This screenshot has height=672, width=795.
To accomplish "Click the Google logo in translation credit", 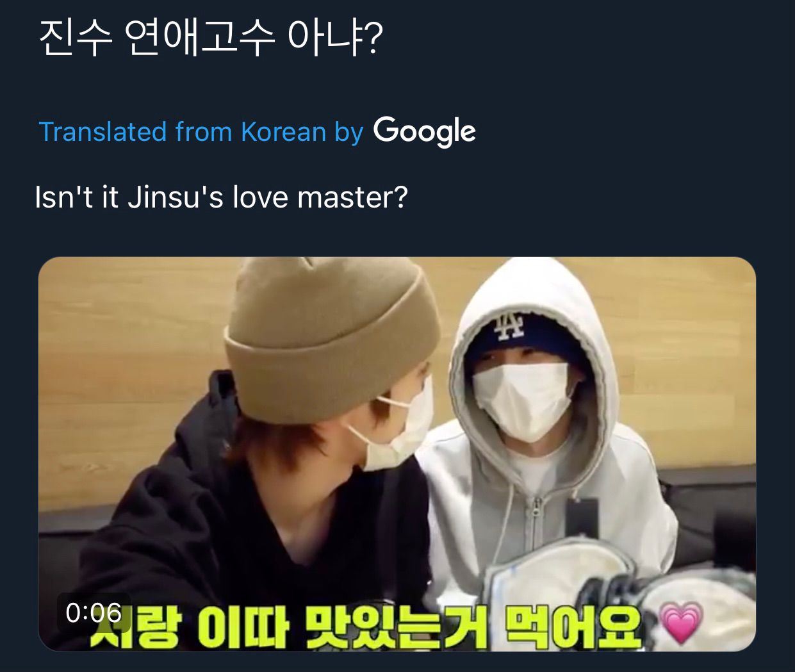I will coord(425,131).
